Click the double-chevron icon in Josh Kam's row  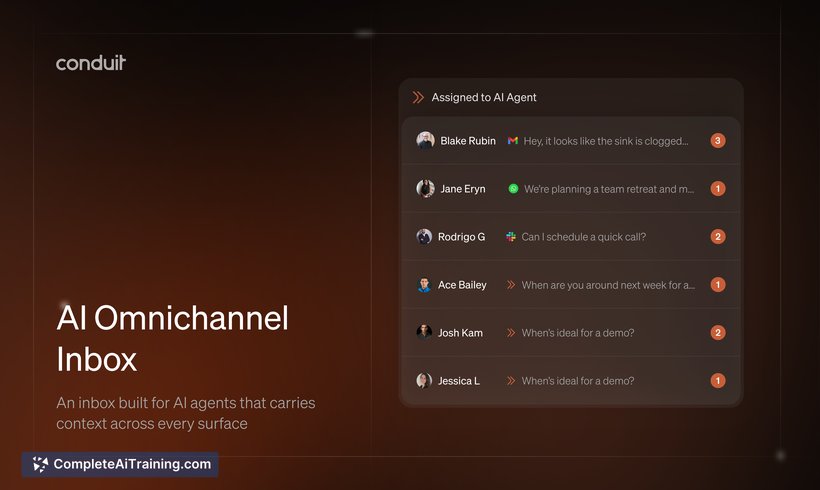click(511, 333)
